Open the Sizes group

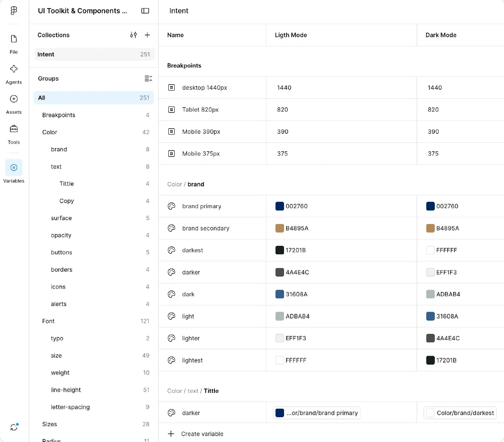tap(94, 424)
